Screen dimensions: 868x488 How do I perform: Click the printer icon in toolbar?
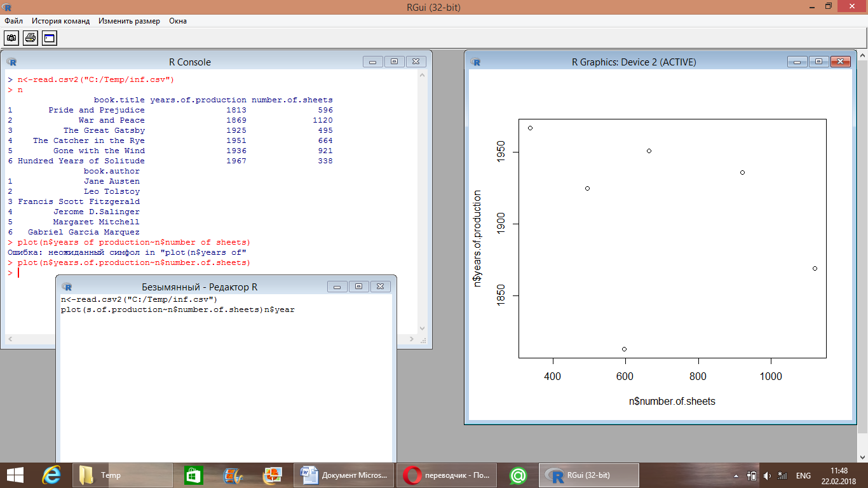tap(31, 38)
